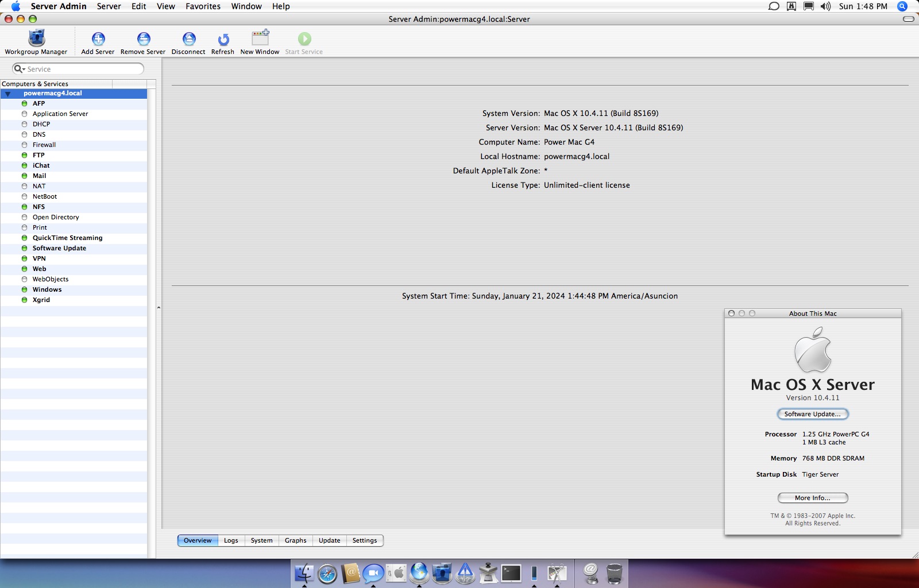Select the Software Update service in sidebar
Screen dimensions: 919x588
[74, 248]
